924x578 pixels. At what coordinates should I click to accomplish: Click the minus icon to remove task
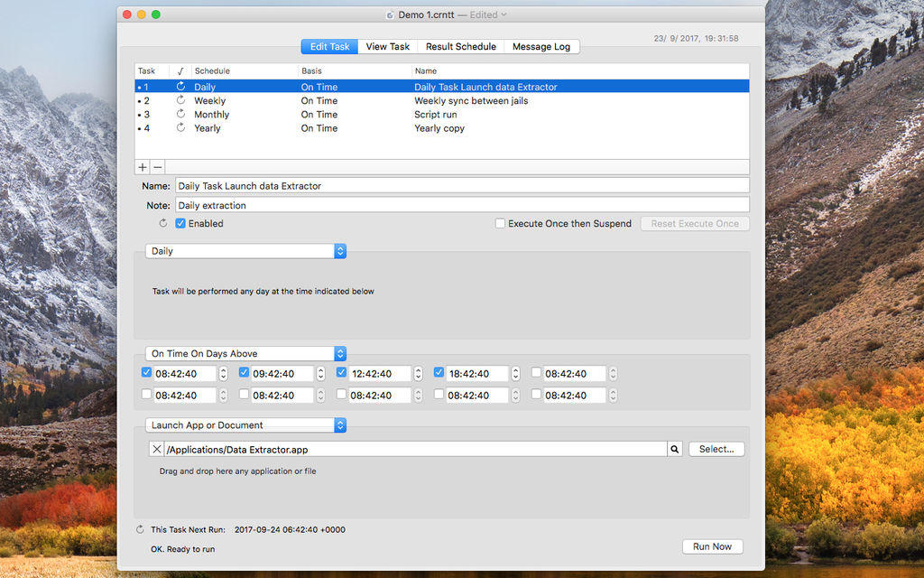pos(157,167)
